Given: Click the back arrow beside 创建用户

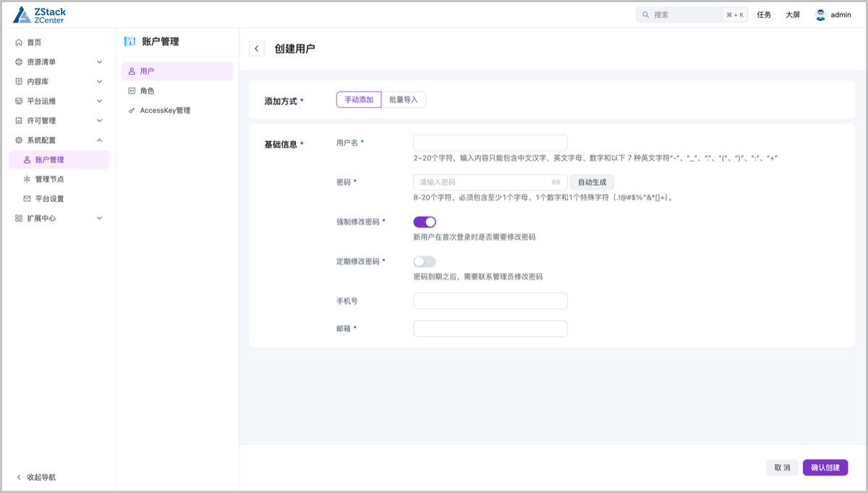Looking at the screenshot, I should tap(257, 49).
